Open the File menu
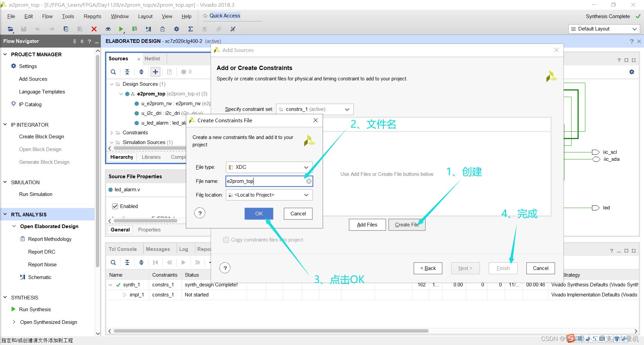The height and width of the screenshot is (345, 644). point(11,16)
